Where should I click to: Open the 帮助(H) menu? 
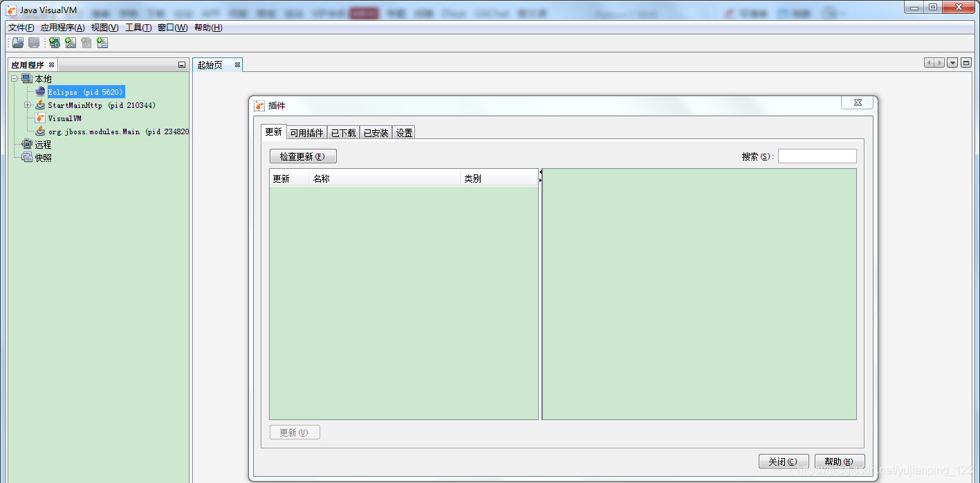click(x=208, y=28)
